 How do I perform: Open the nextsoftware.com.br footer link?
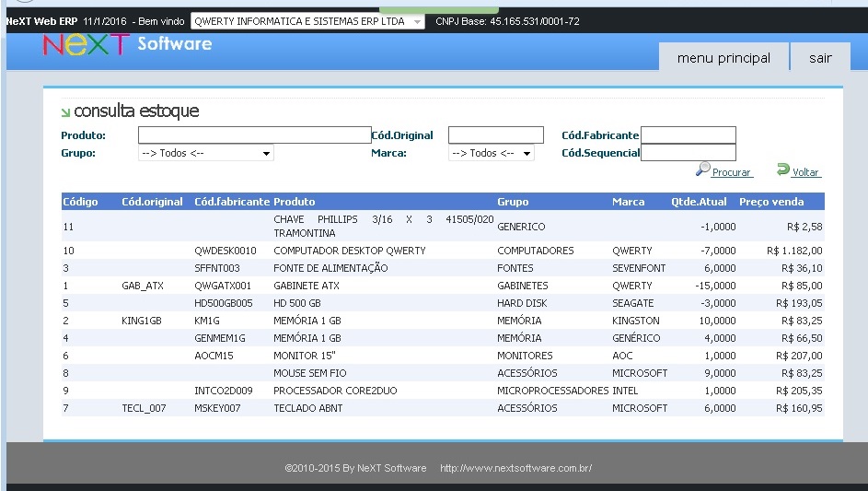click(x=516, y=468)
